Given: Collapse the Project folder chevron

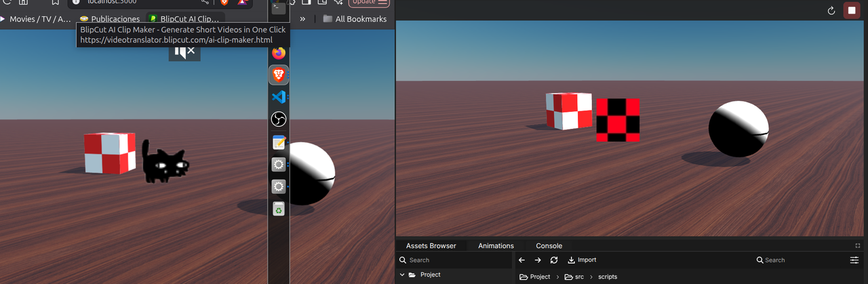Looking at the screenshot, I should click(402, 275).
